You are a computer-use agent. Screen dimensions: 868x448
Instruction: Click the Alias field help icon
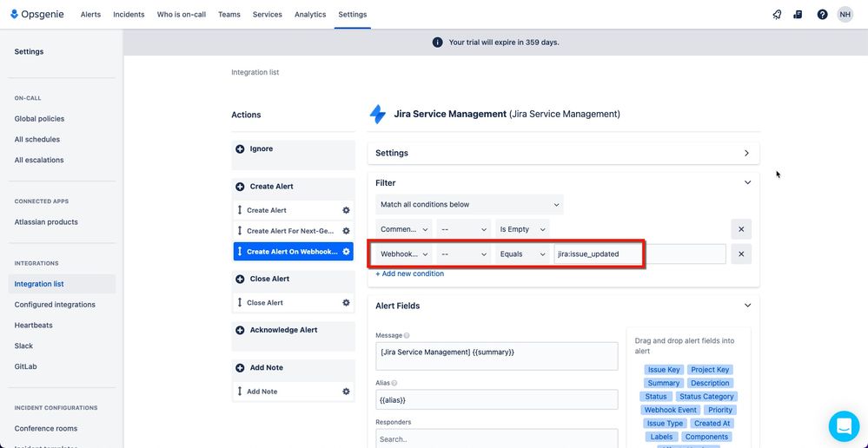[x=394, y=383]
